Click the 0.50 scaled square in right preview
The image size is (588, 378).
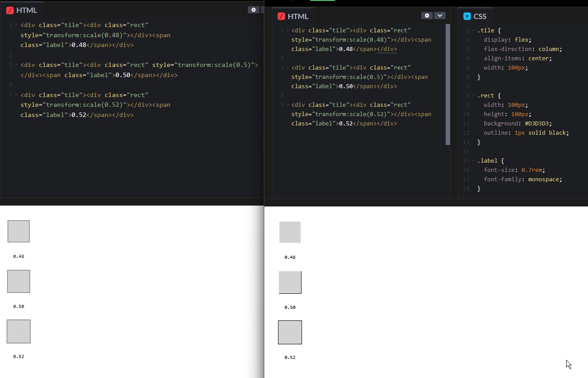coord(290,282)
